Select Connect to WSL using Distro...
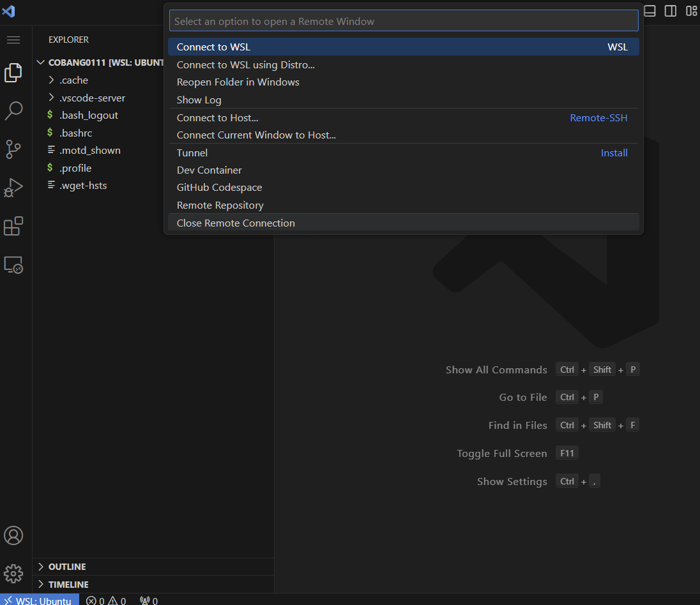 coord(404,64)
